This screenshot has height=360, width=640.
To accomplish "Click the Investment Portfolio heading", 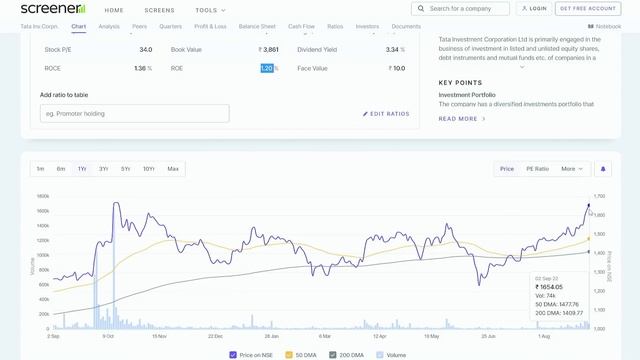I will pyautogui.click(x=467, y=95).
